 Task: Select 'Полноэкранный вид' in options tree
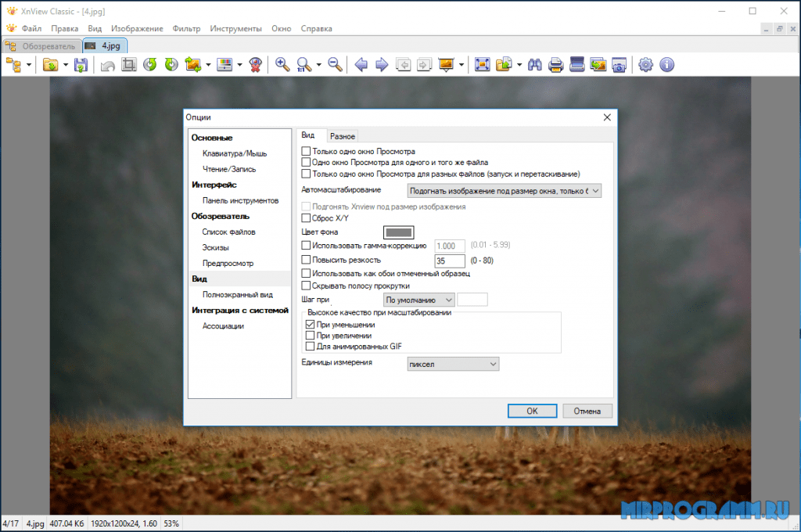click(x=238, y=294)
